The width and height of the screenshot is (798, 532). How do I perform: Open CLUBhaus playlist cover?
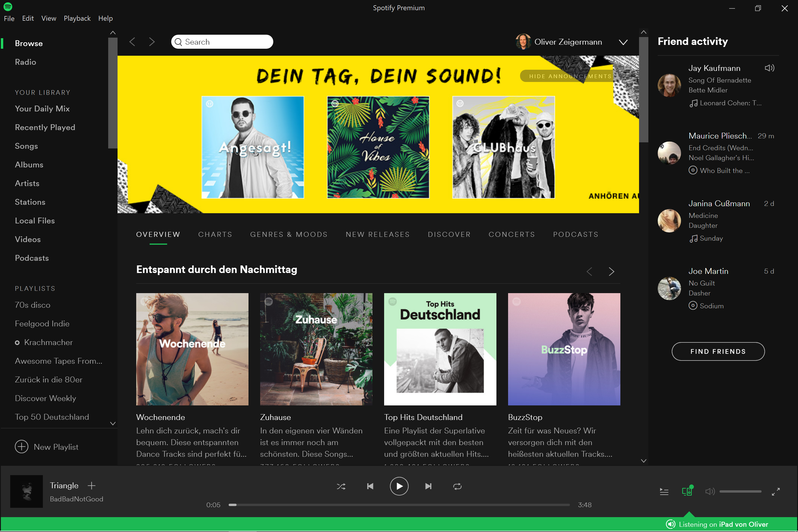[503, 147]
